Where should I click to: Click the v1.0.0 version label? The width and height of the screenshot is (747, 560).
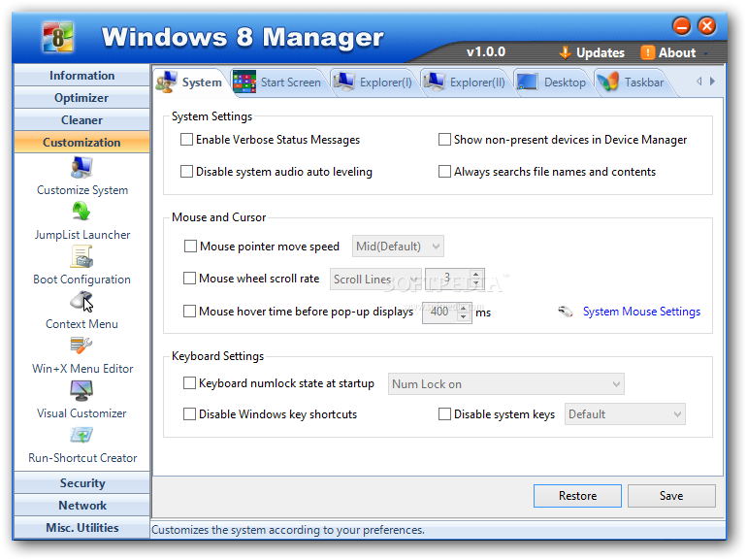click(486, 52)
